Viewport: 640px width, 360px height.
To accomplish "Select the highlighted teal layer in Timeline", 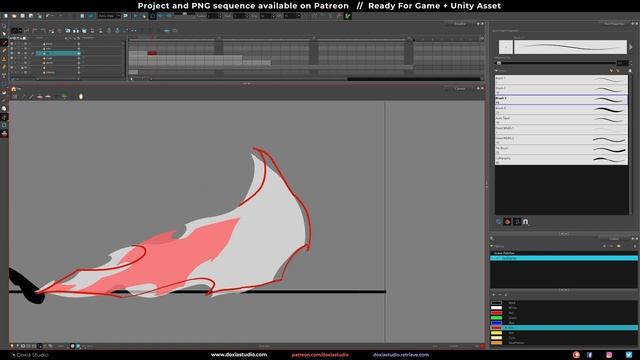I will pos(58,53).
